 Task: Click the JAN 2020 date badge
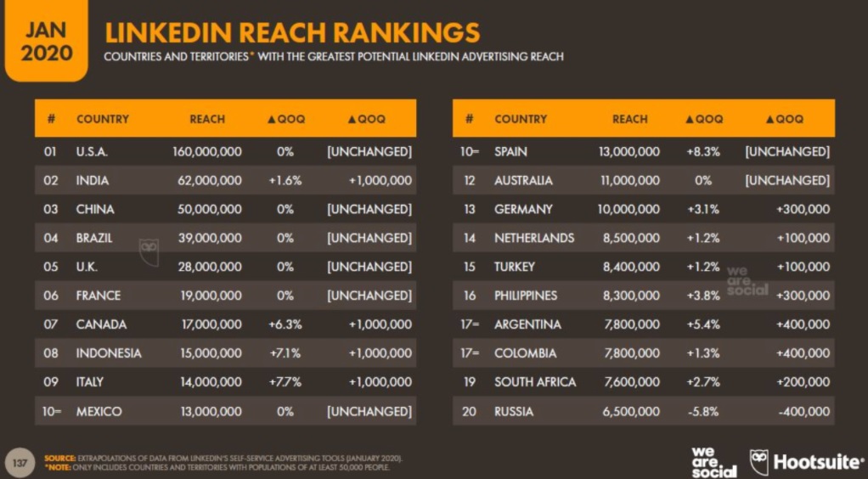(46, 42)
